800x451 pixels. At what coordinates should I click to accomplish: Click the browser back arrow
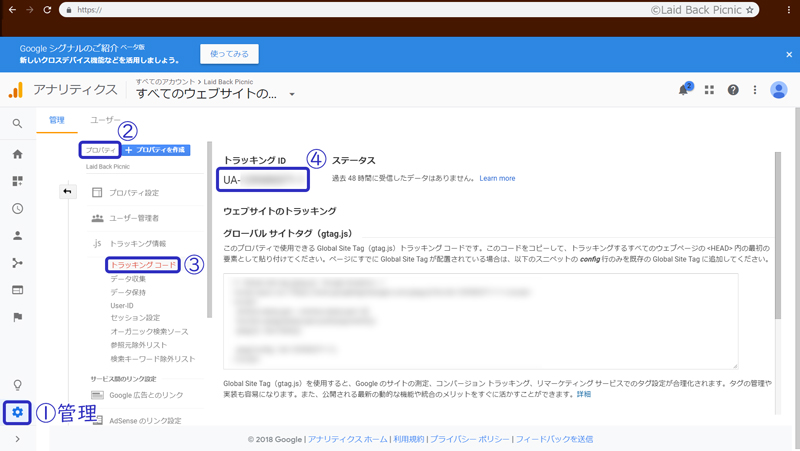click(x=12, y=10)
